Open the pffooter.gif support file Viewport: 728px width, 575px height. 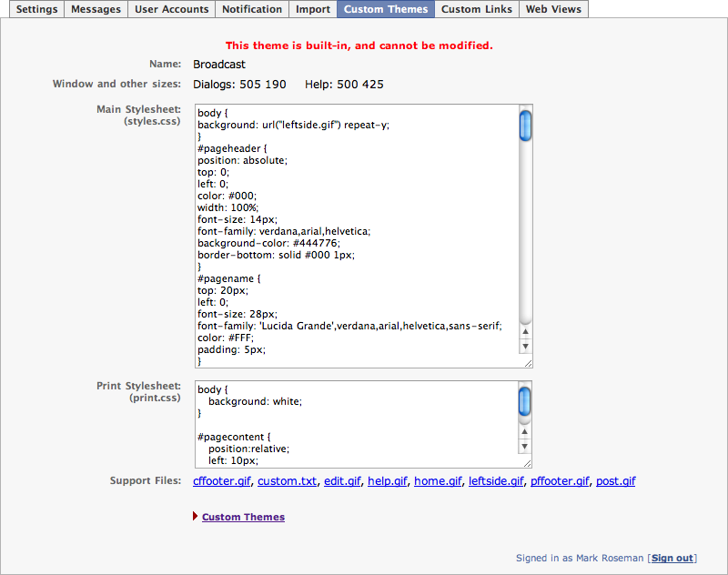[x=560, y=481]
